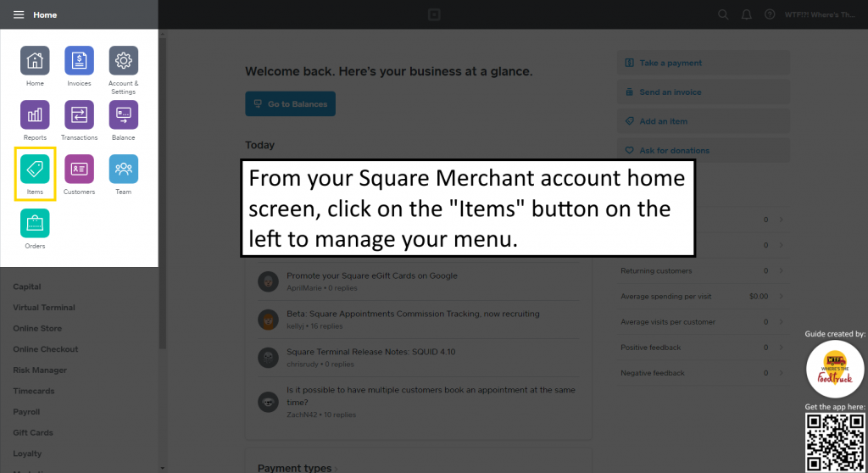868x473 pixels.
Task: Open Account & Settings gear icon
Action: pyautogui.click(x=124, y=60)
